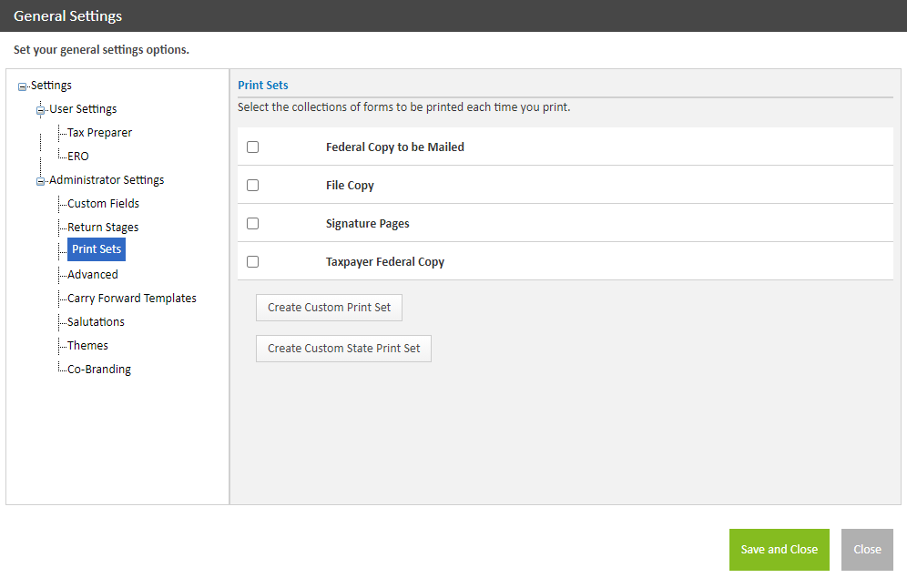
Task: Select the Taxpayer Federal Copy checkbox
Action: (x=253, y=261)
